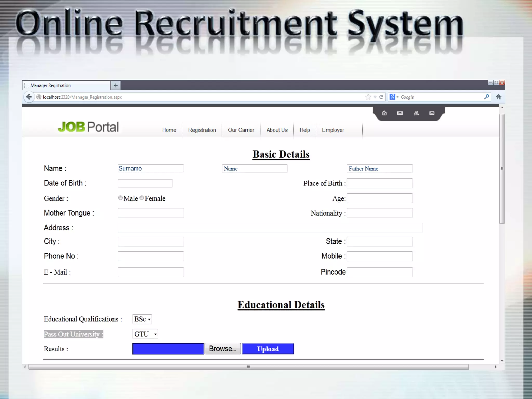
Task: Select the Male gender radio button
Action: point(120,198)
